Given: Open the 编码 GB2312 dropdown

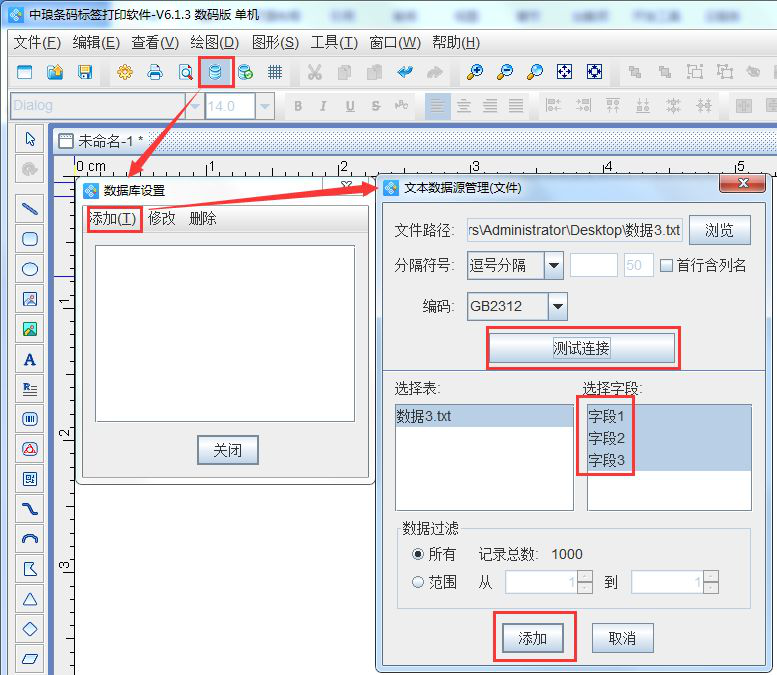Looking at the screenshot, I should click(558, 306).
